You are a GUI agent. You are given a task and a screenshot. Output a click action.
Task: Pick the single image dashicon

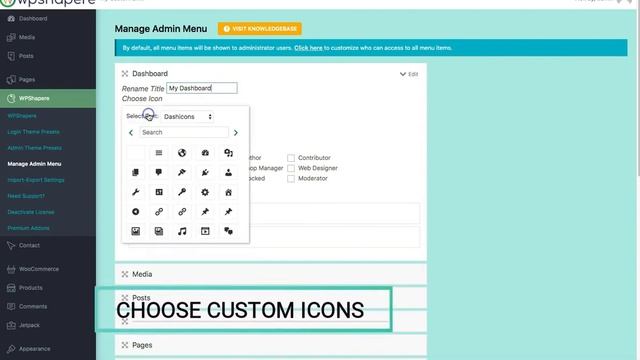136,231
